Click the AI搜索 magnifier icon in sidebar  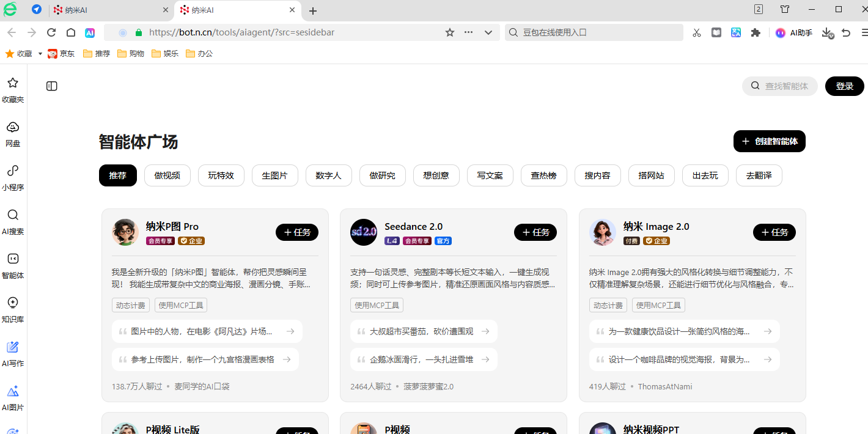click(x=13, y=215)
